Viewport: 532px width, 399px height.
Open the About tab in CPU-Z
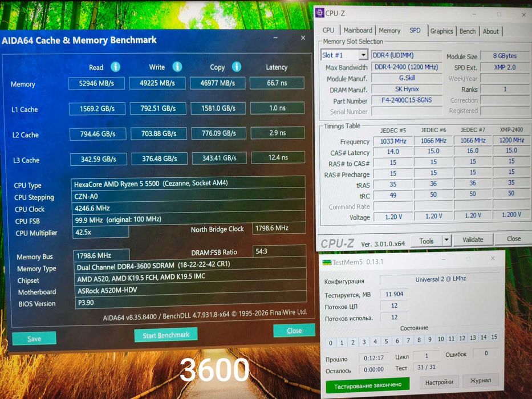point(490,31)
